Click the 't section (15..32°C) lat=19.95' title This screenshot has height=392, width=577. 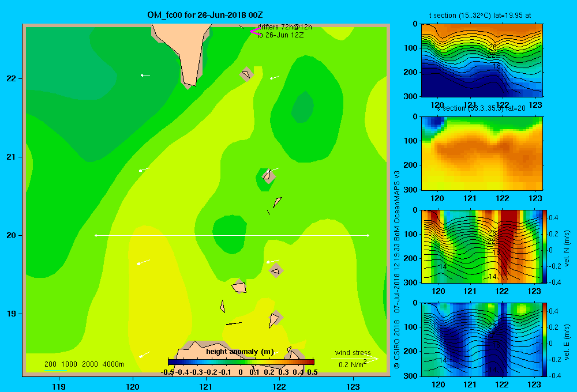point(480,16)
